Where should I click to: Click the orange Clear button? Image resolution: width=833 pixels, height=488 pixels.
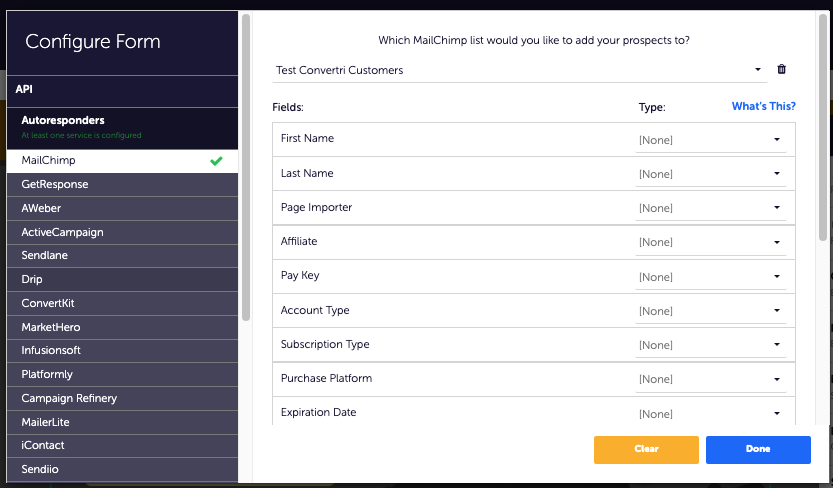(x=646, y=449)
